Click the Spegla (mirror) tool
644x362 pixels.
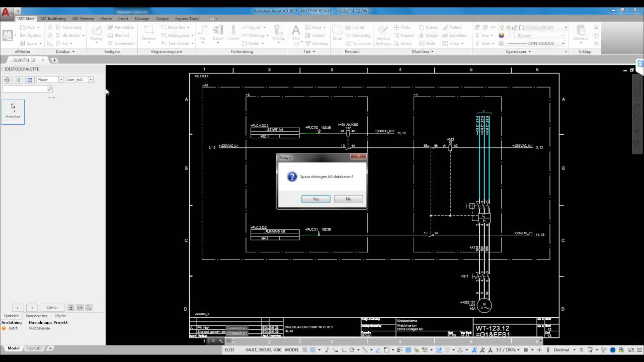(428, 35)
